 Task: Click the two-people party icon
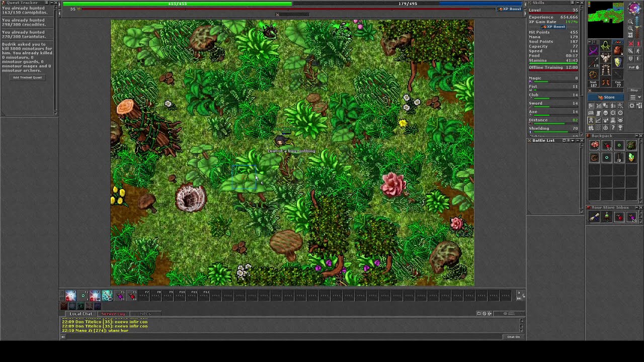pos(591,128)
